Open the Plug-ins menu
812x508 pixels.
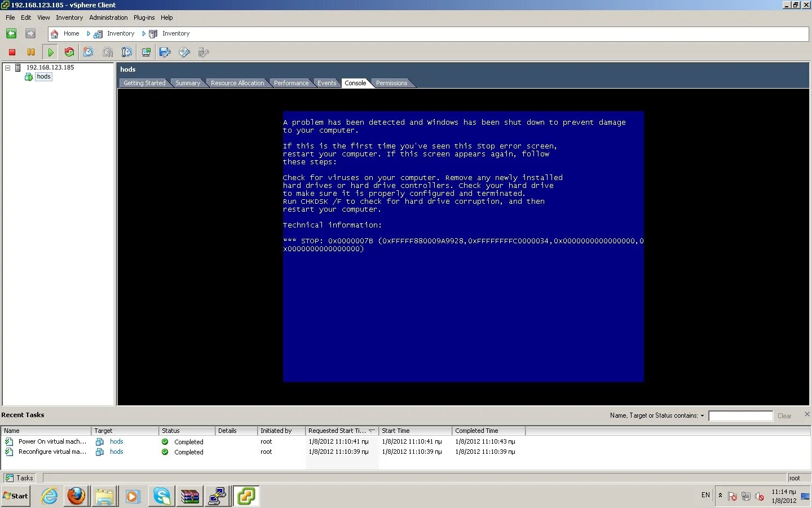(x=144, y=17)
